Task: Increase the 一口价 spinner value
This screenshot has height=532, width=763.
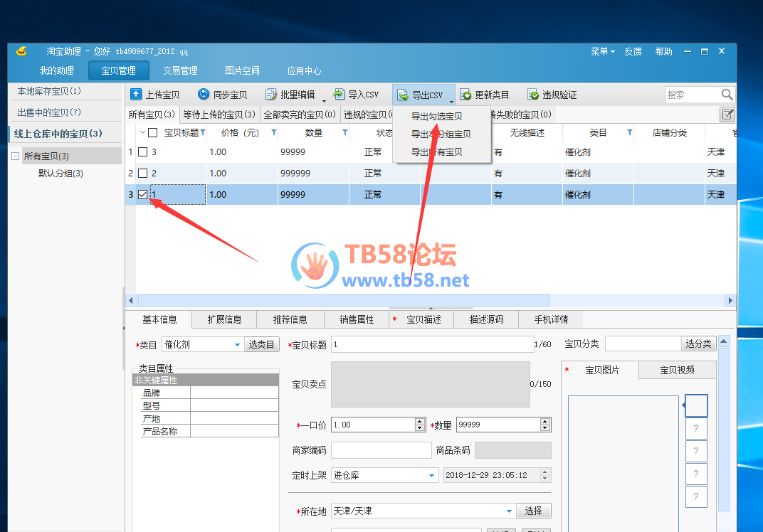Action: [420, 421]
